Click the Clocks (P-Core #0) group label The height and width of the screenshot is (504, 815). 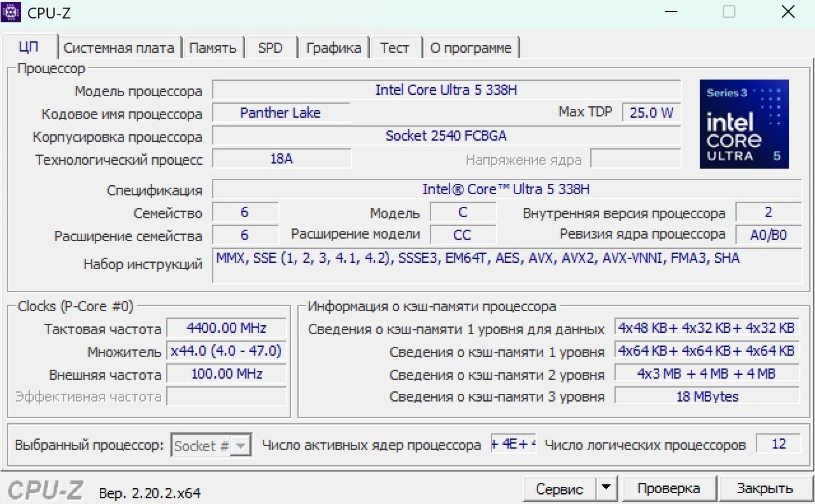coord(76,307)
